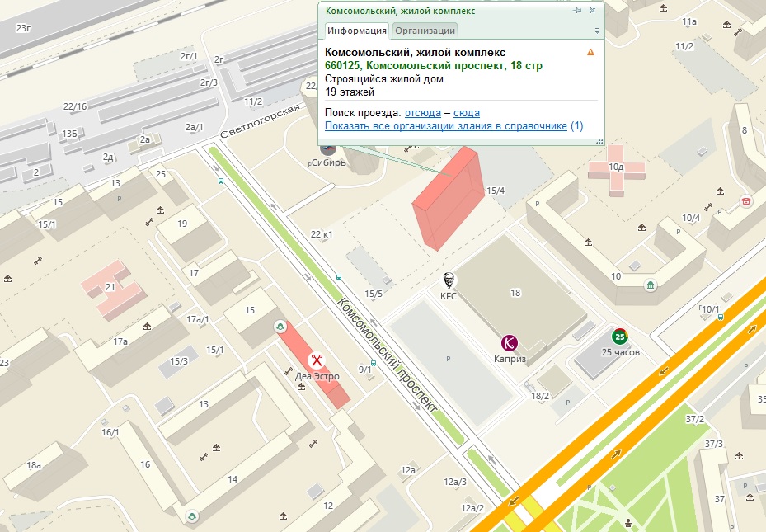Viewport: 766px width, 532px height.
Task: Click the orange warning triangle icon
Action: coord(590,52)
